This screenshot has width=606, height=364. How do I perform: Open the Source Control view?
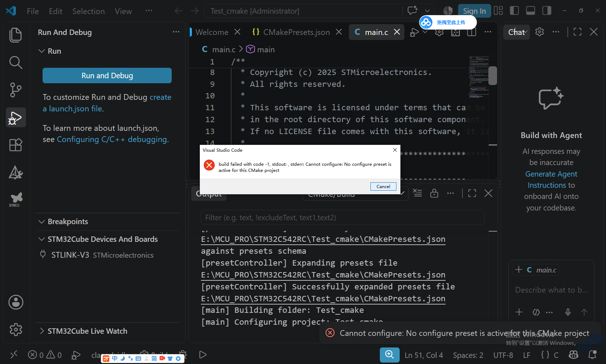click(16, 90)
